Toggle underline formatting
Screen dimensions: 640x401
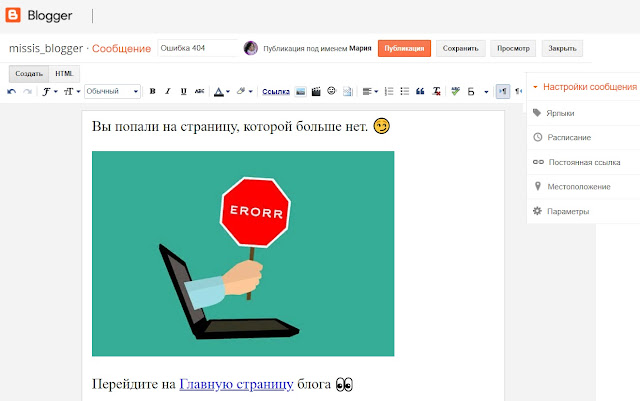click(183, 91)
